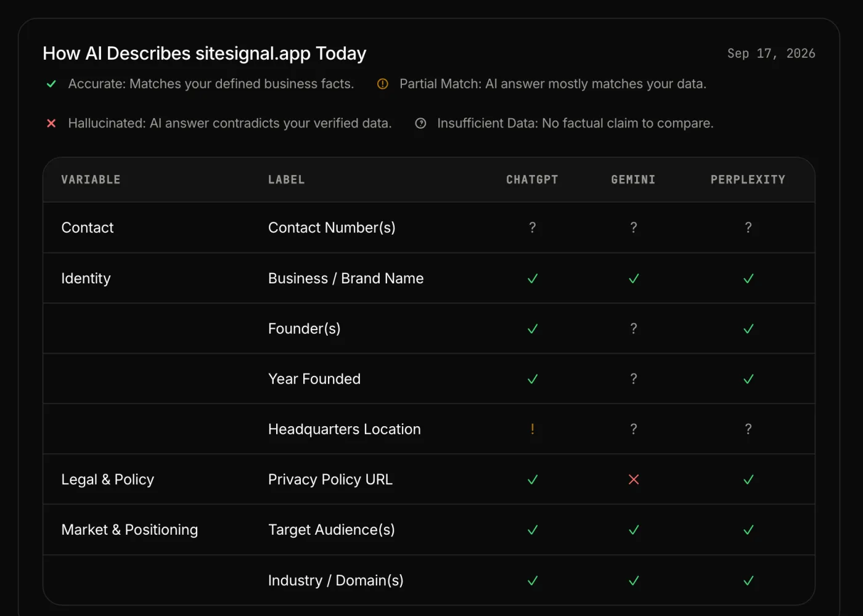863x616 pixels.
Task: Click Gemini red X for Privacy Policy URL
Action: click(634, 479)
